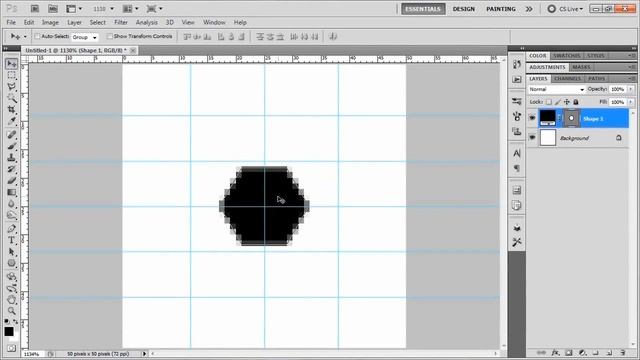The height and width of the screenshot is (360, 640).
Task: Select the Zoom tool
Action: 11,311
